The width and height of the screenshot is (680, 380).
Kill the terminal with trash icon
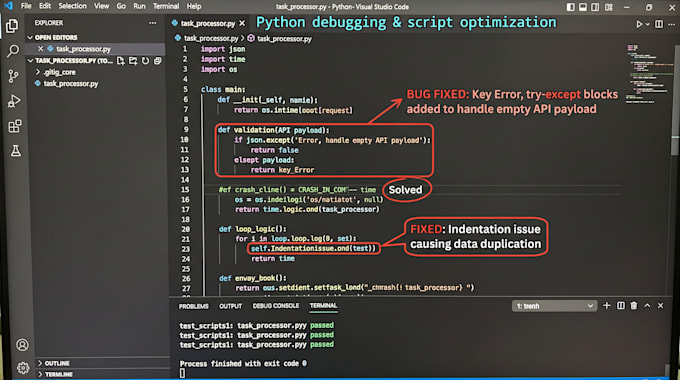click(x=634, y=305)
